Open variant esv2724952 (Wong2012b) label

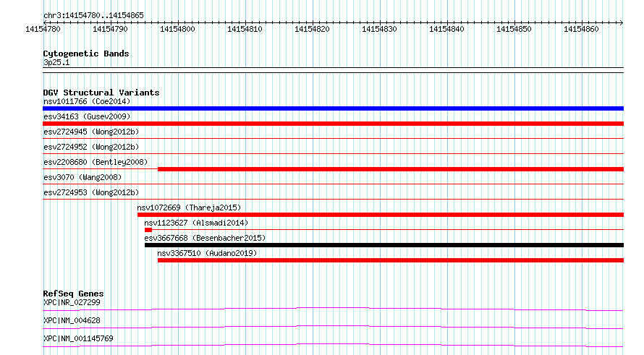(91, 147)
